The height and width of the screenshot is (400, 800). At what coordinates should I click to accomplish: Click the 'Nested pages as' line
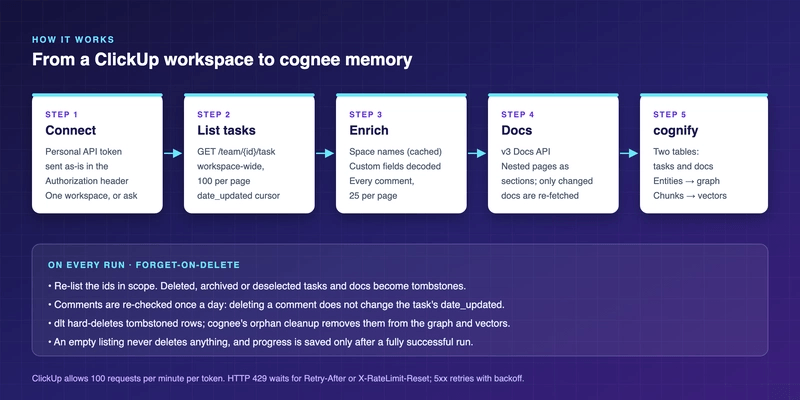[x=535, y=166]
